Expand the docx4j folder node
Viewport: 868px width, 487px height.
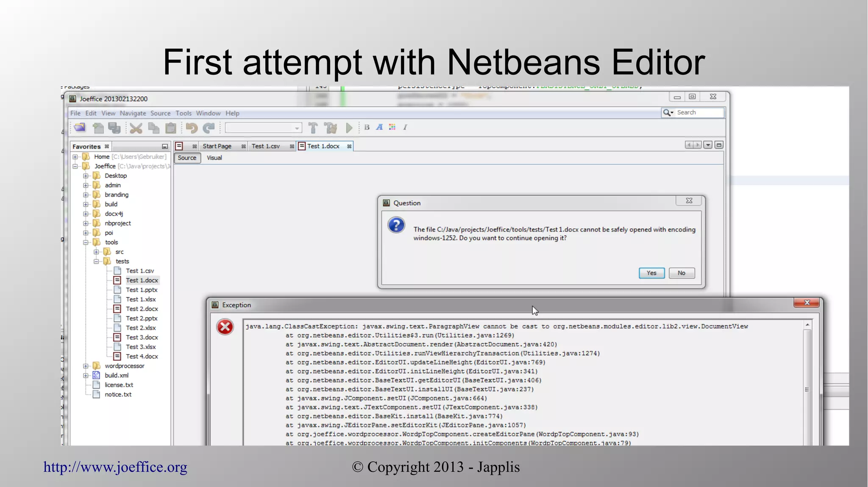[x=86, y=214]
